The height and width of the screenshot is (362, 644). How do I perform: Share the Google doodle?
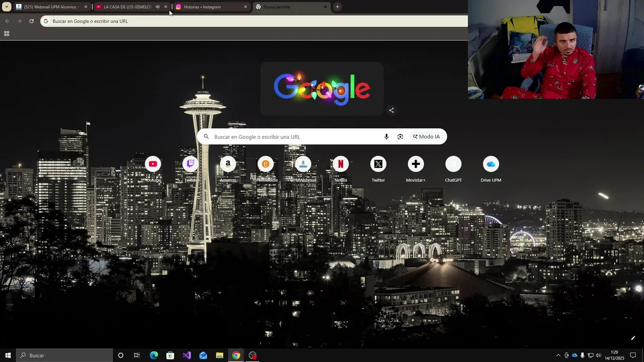(391, 111)
